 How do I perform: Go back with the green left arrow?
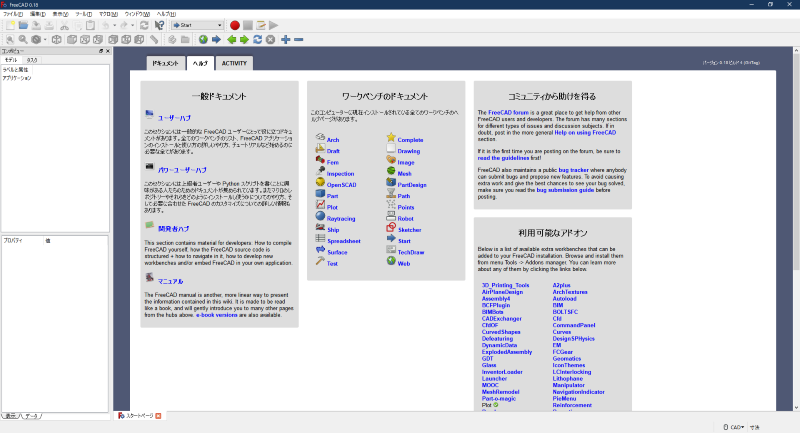tap(232, 40)
